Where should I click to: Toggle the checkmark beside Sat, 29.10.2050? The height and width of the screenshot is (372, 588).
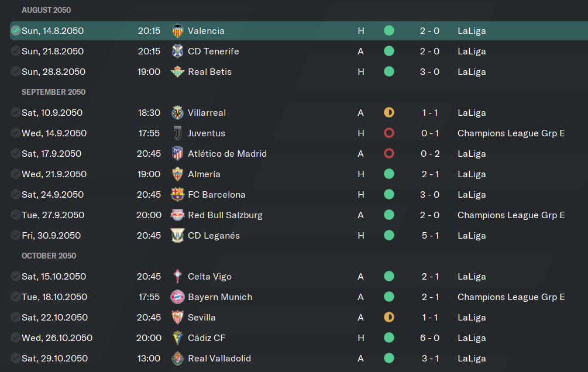[15, 358]
